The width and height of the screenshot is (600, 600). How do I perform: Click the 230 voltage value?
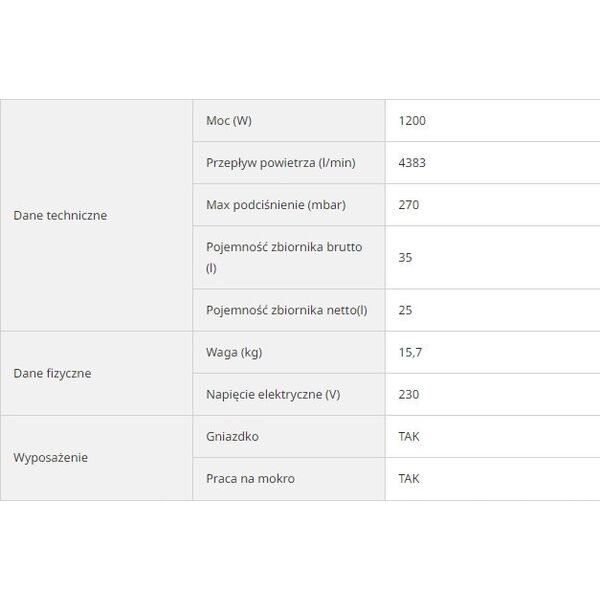tap(409, 395)
